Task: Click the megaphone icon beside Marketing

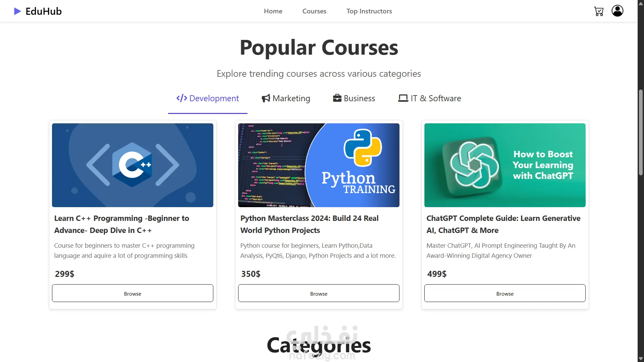Action: click(266, 98)
